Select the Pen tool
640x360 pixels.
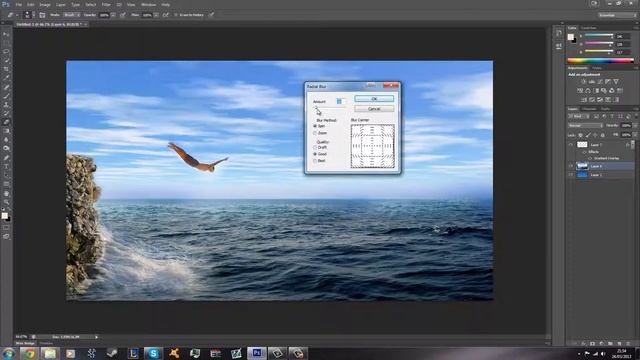pos(6,158)
